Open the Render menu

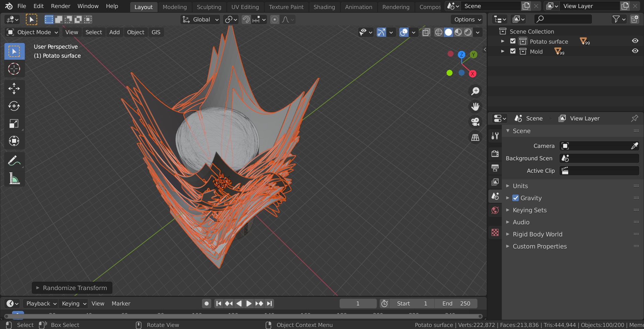[x=60, y=6]
